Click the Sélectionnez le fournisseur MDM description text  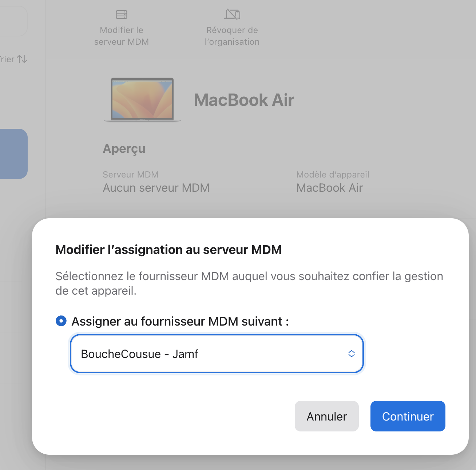click(x=249, y=283)
